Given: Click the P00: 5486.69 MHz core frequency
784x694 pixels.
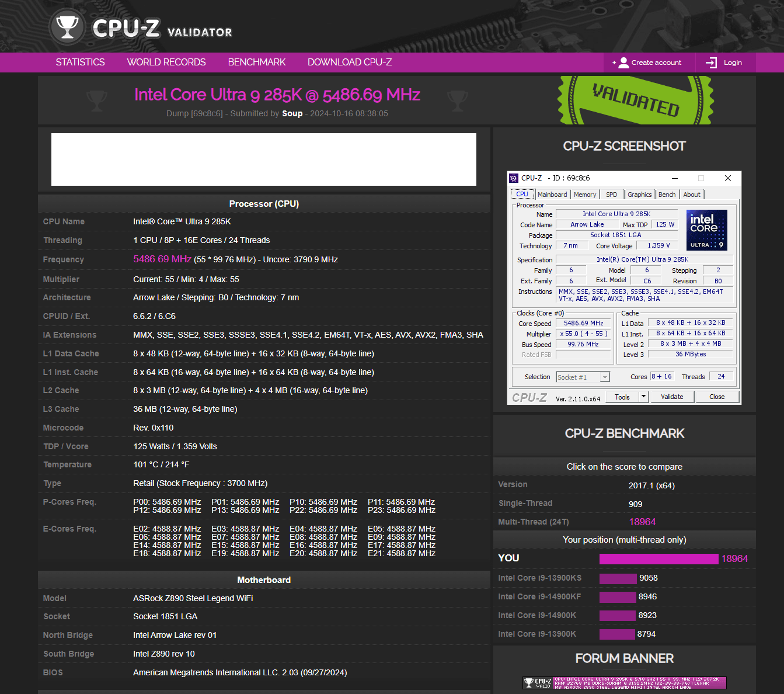Looking at the screenshot, I should tap(167, 502).
